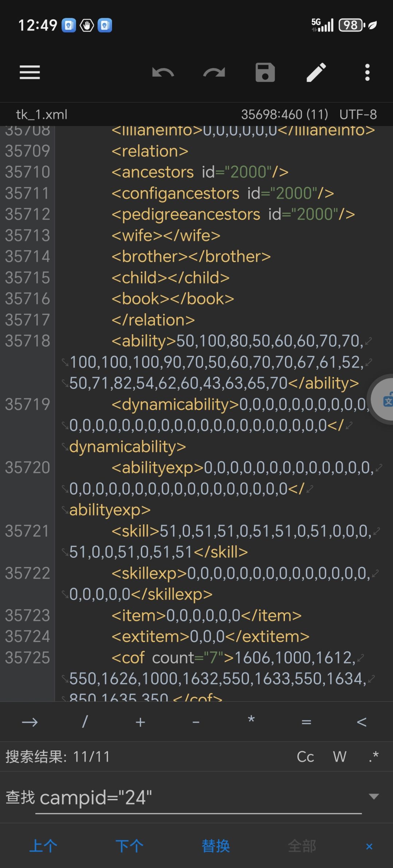Open the three-dot overflow menu
Image resolution: width=393 pixels, height=868 pixels.
tap(368, 72)
